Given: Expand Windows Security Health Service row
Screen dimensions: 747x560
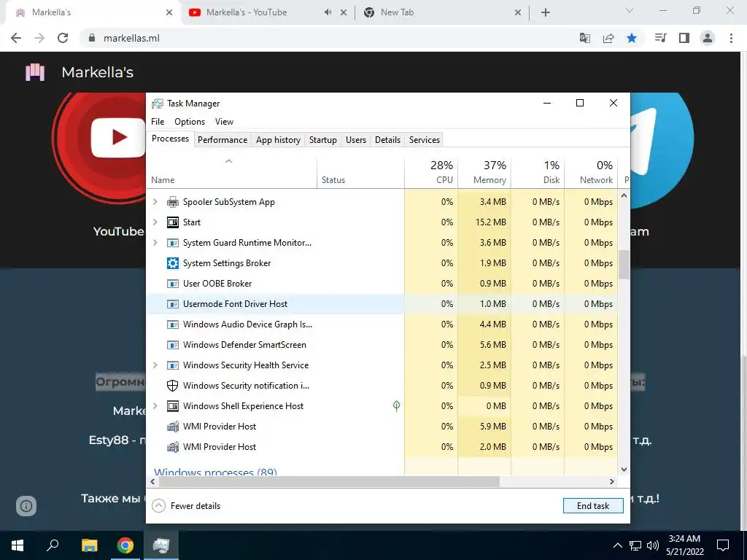Looking at the screenshot, I should tap(155, 365).
